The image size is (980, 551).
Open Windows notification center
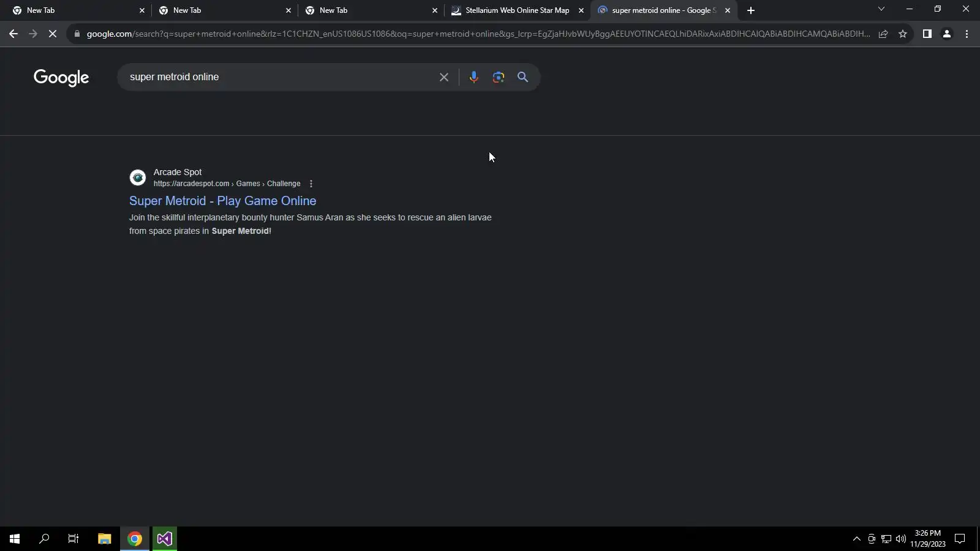(960, 539)
